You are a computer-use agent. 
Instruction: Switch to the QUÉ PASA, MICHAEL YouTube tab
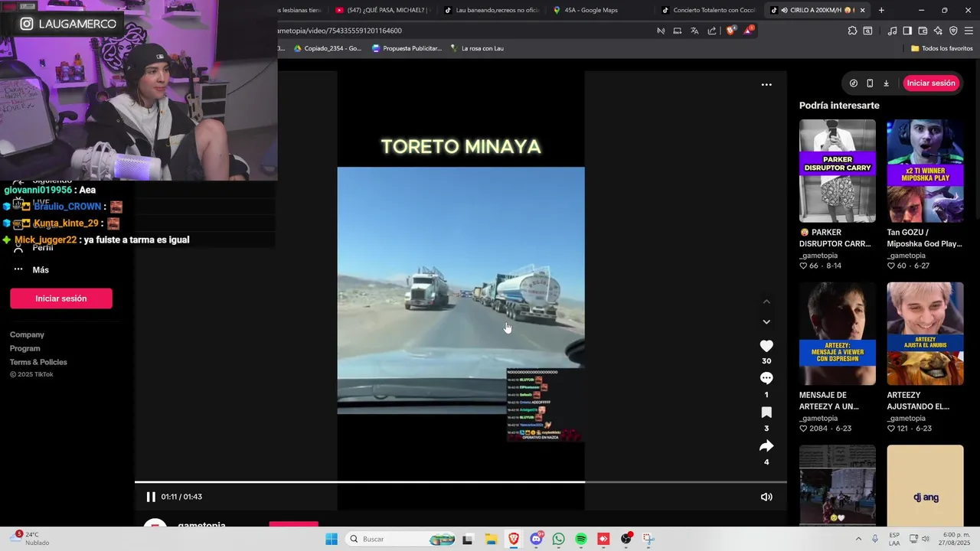point(384,10)
